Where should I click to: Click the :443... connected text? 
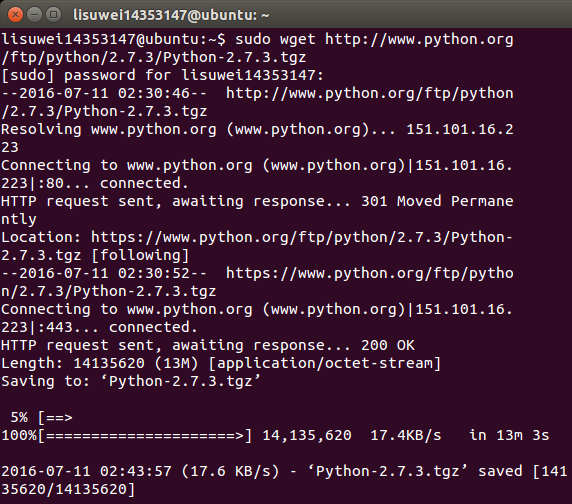(117, 327)
